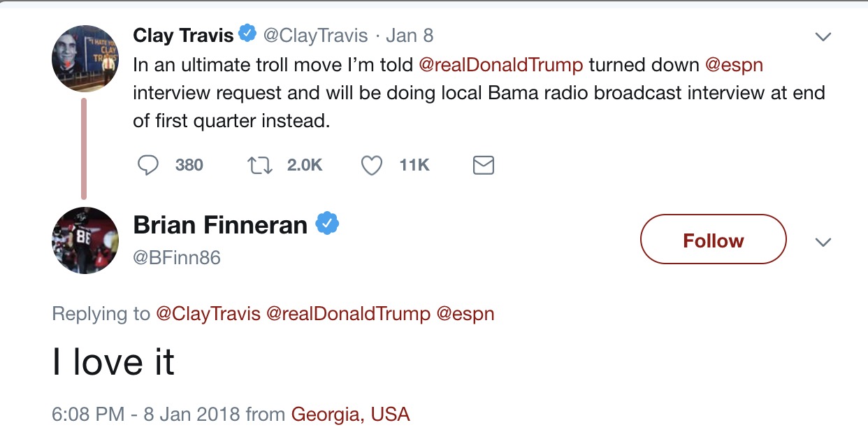
Task: Expand options chevron on Clay Travis tweet
Action: (823, 36)
